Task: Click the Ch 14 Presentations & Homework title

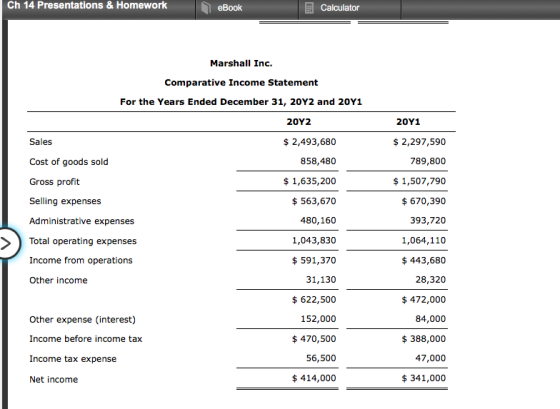Action: [x=87, y=5]
